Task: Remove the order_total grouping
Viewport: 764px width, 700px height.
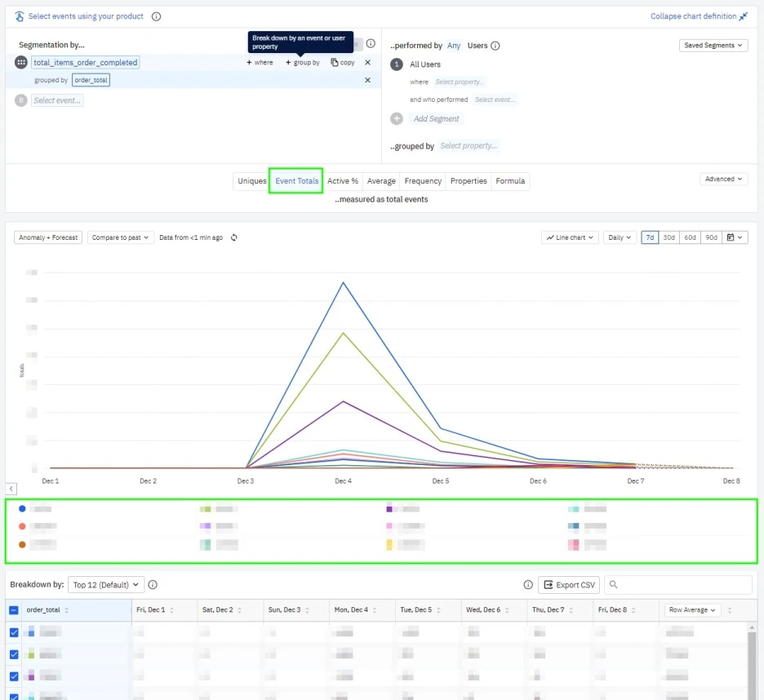Action: click(368, 80)
